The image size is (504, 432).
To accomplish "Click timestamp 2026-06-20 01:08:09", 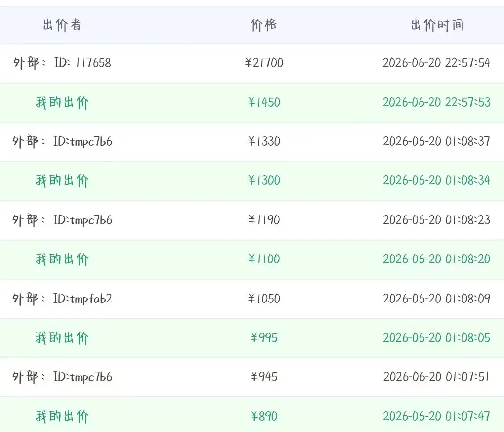I will pyautogui.click(x=436, y=299).
